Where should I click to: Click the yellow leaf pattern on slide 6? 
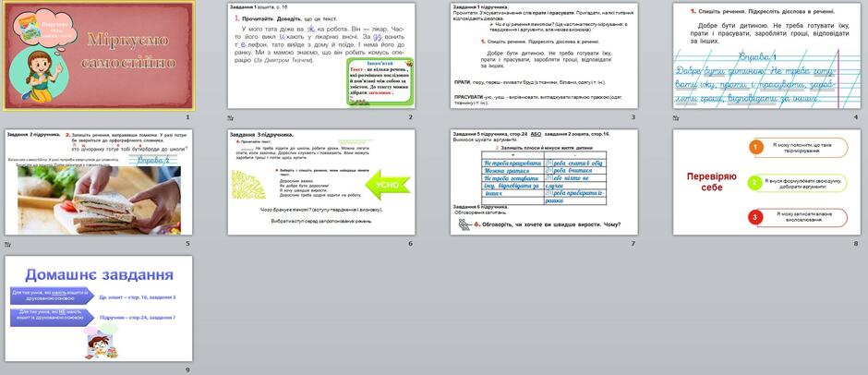tap(248, 185)
